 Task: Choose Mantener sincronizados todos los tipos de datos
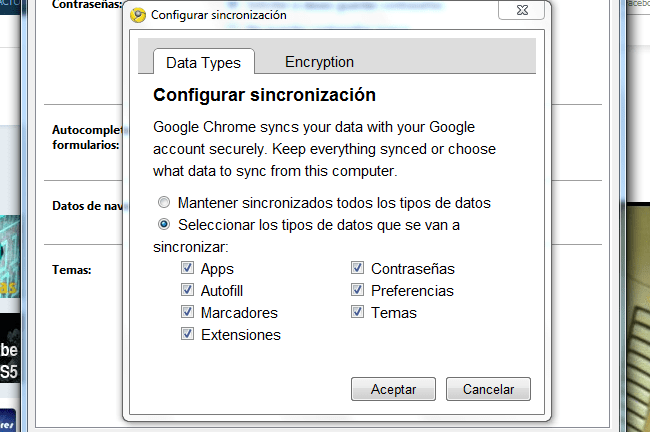pyautogui.click(x=164, y=202)
